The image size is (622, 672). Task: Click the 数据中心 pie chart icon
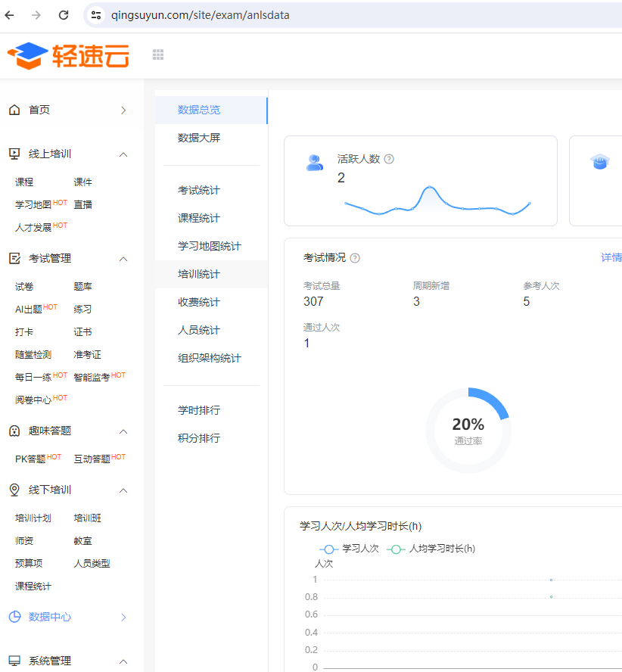[x=14, y=617]
